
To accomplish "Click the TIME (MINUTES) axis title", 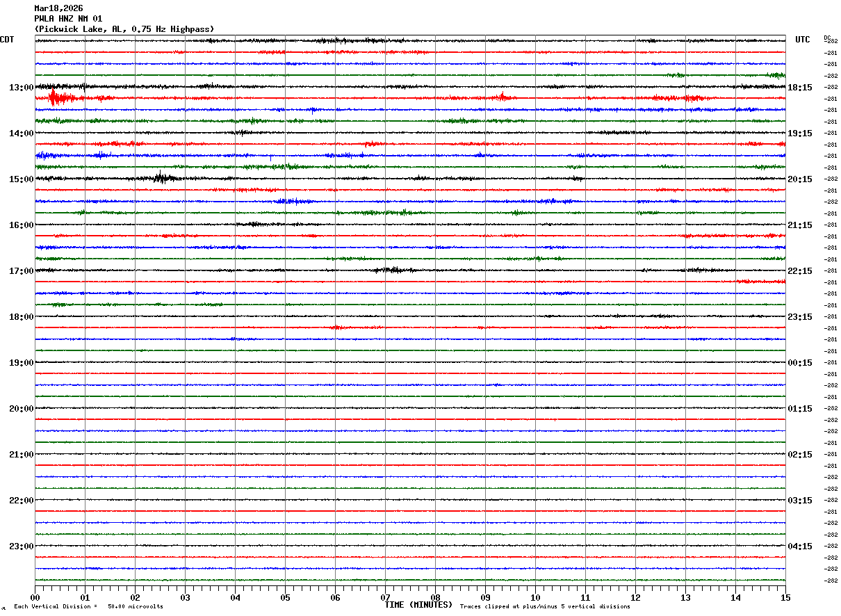I will tap(418, 605).
